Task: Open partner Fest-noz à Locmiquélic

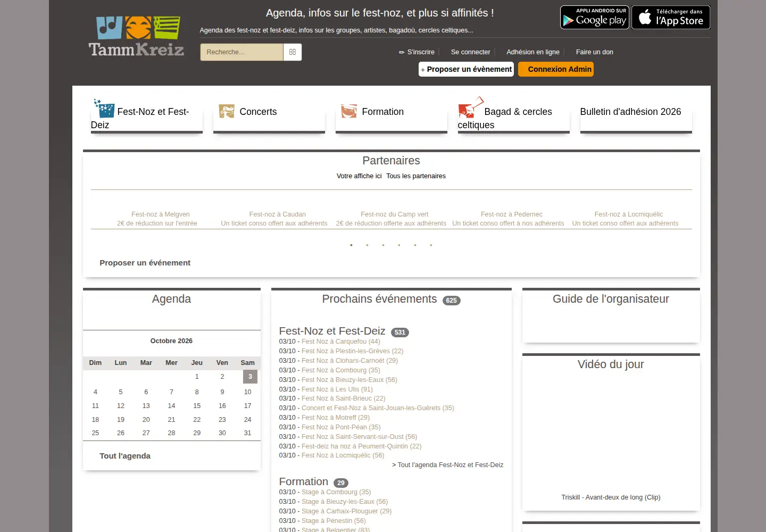Action: (628, 214)
